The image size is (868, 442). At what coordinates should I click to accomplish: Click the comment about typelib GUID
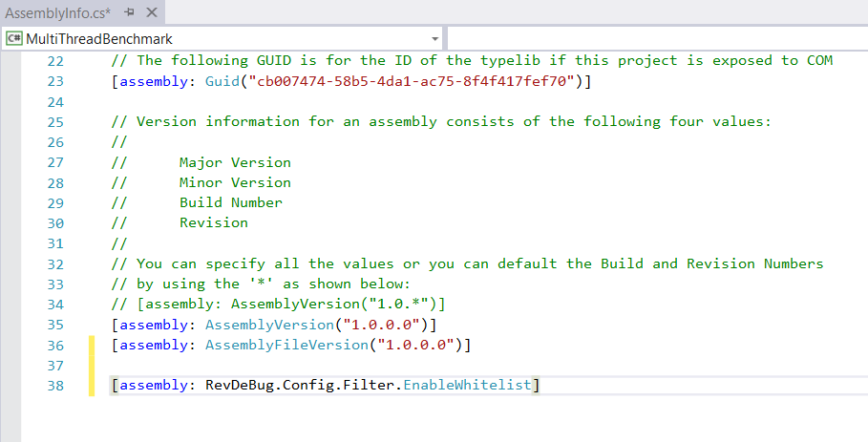coord(472,61)
